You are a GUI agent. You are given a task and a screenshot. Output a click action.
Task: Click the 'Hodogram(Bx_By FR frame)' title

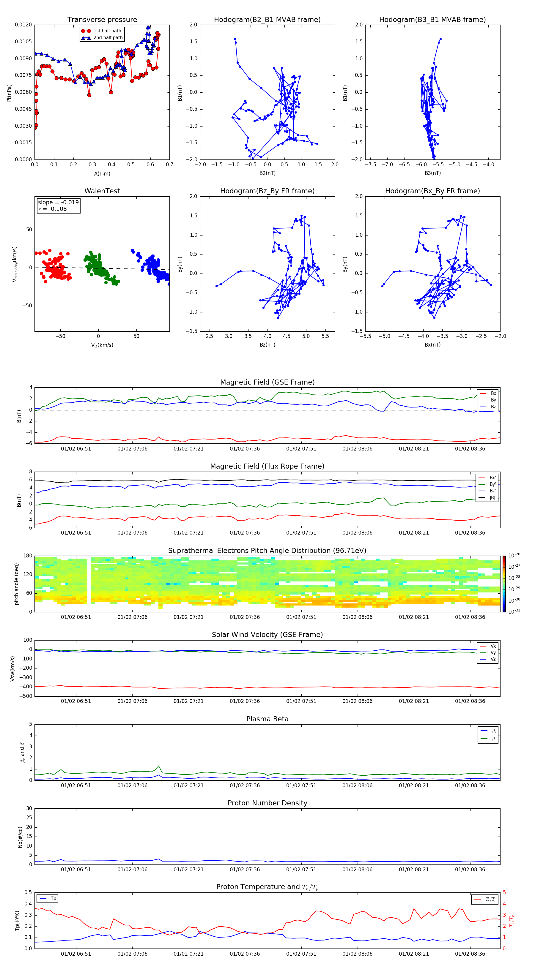coord(432,191)
